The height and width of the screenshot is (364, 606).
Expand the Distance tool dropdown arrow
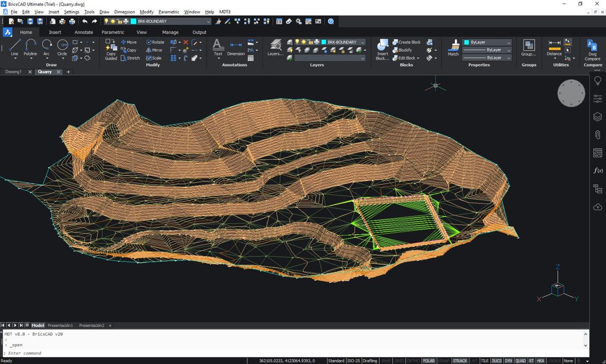pyautogui.click(x=554, y=59)
